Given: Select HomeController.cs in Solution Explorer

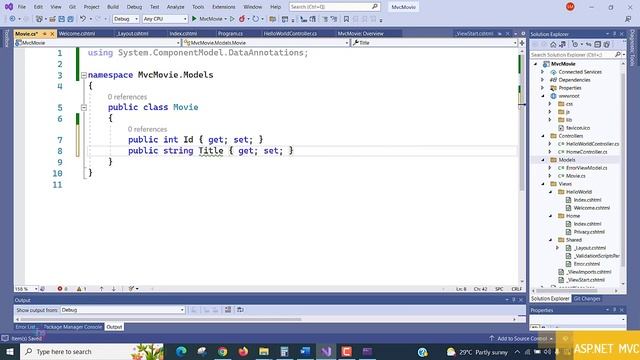Looking at the screenshot, I should 587,152.
